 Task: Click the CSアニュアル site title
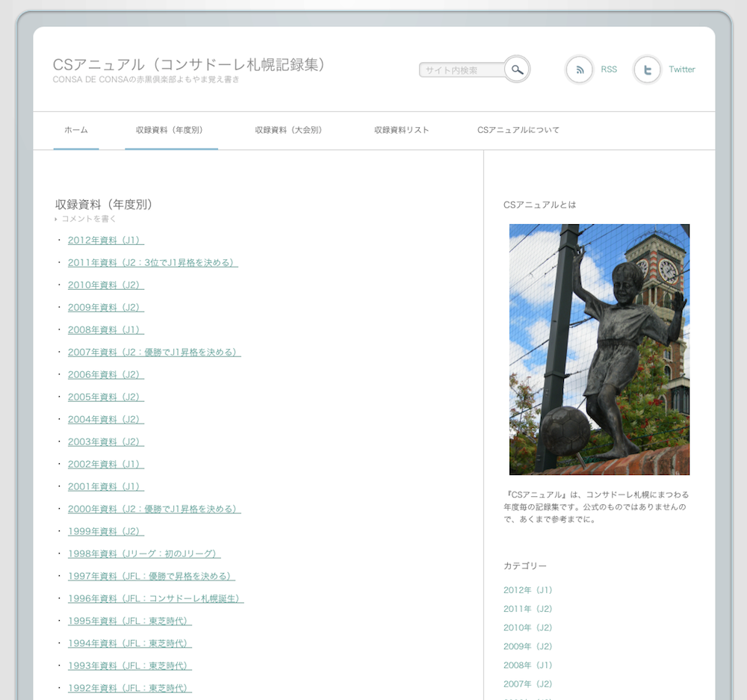190,65
